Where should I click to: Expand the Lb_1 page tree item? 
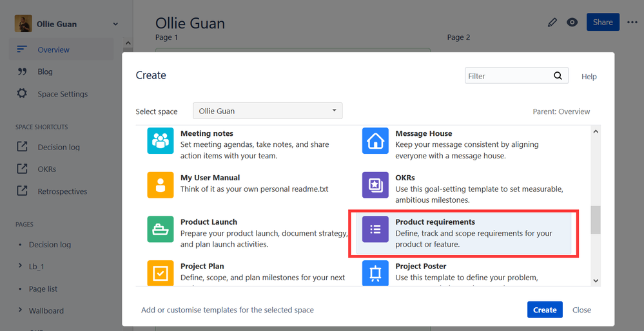pyautogui.click(x=20, y=266)
